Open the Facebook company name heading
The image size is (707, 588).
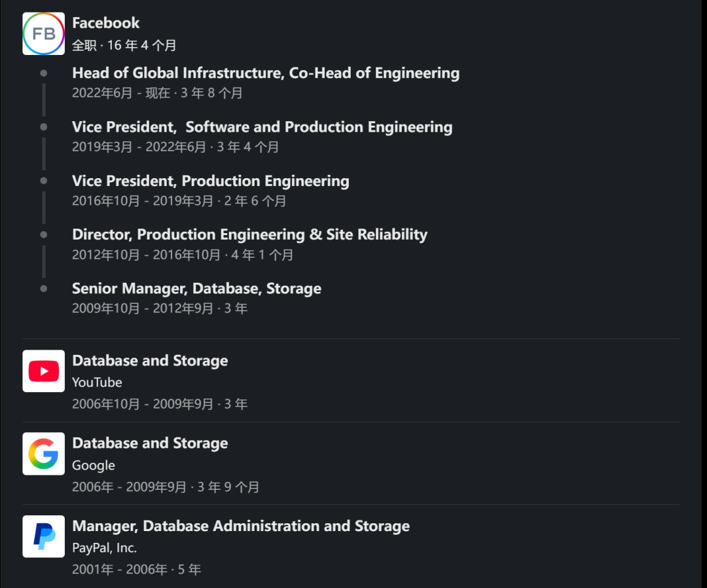pyautogui.click(x=105, y=23)
